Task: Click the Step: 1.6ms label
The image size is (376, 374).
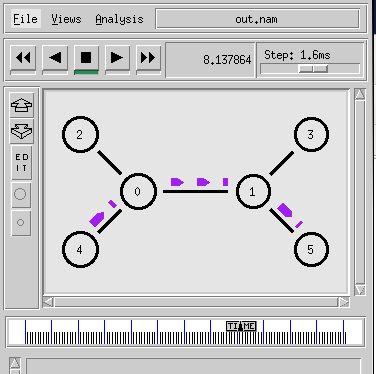Action: [297, 55]
